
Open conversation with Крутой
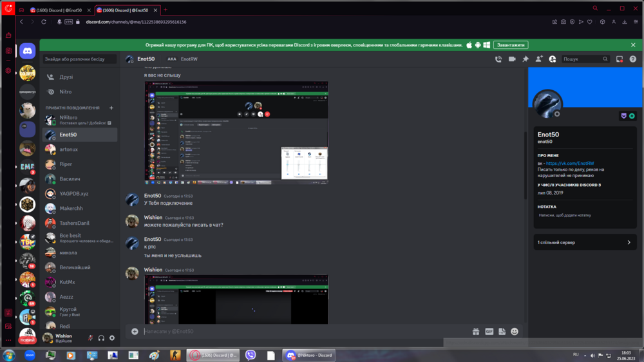[80, 312]
